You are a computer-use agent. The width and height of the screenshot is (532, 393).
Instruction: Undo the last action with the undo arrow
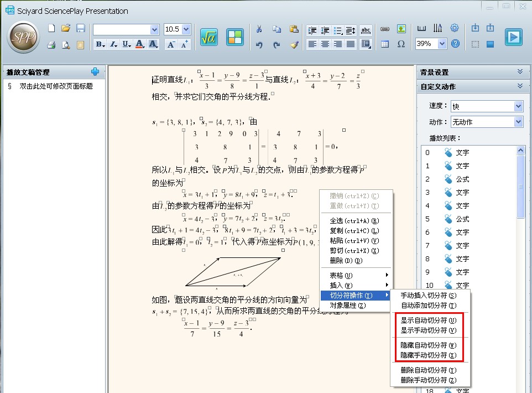(259, 44)
